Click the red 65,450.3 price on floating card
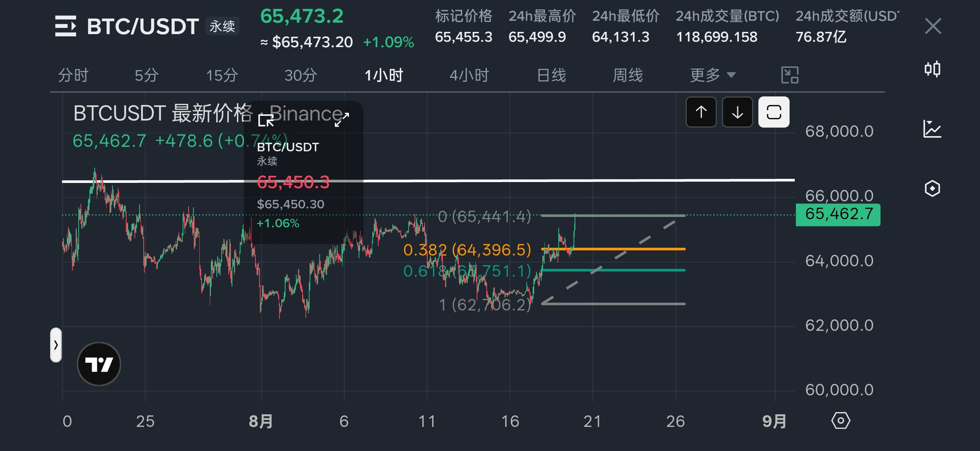 tap(293, 182)
